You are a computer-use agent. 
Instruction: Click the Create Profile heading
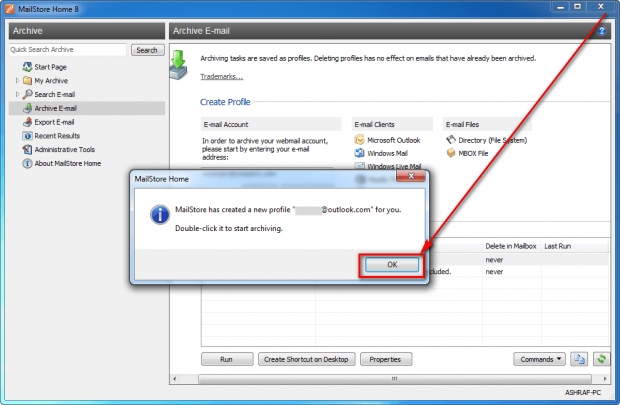(225, 102)
